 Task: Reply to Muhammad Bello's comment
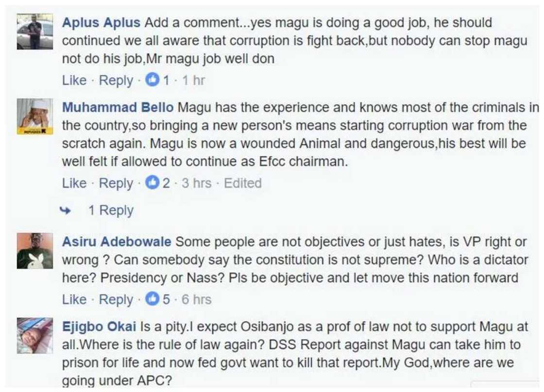116,183
